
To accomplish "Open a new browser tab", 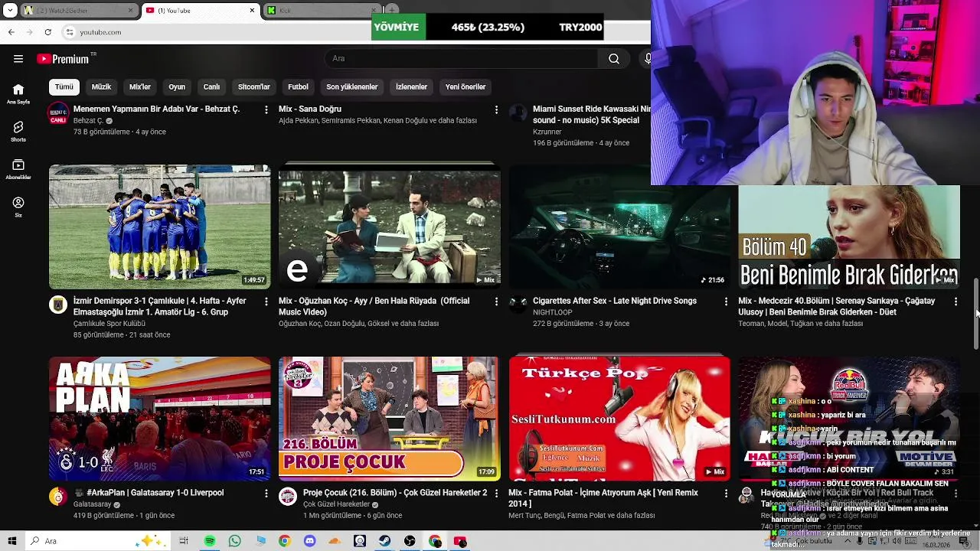I will click(392, 10).
